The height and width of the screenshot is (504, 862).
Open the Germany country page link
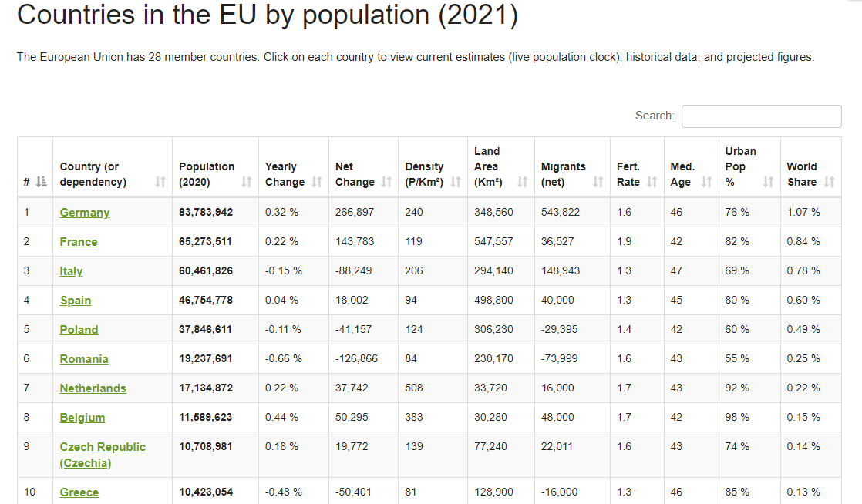[x=85, y=212]
